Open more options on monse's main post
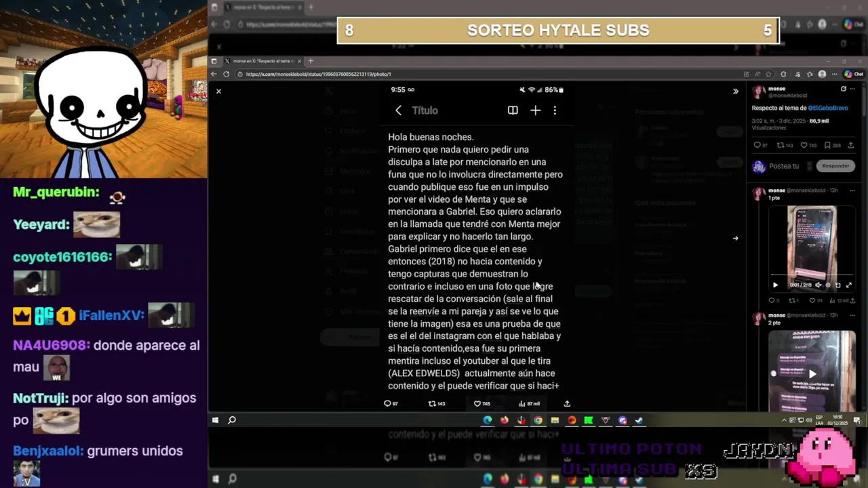Viewport: 868px width, 488px height. [x=853, y=89]
